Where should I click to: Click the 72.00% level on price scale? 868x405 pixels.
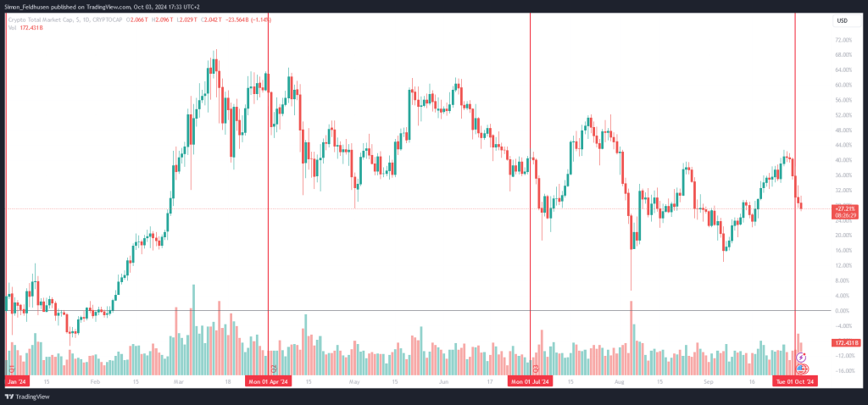tap(844, 40)
